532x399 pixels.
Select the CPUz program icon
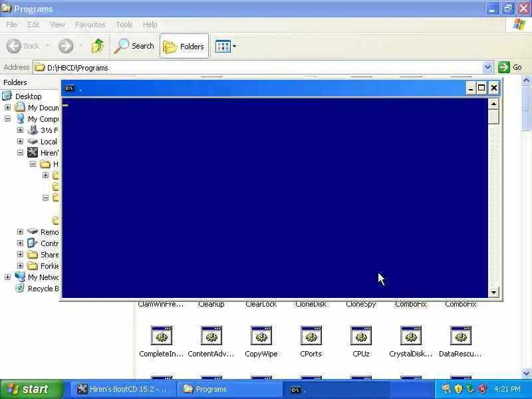click(361, 336)
